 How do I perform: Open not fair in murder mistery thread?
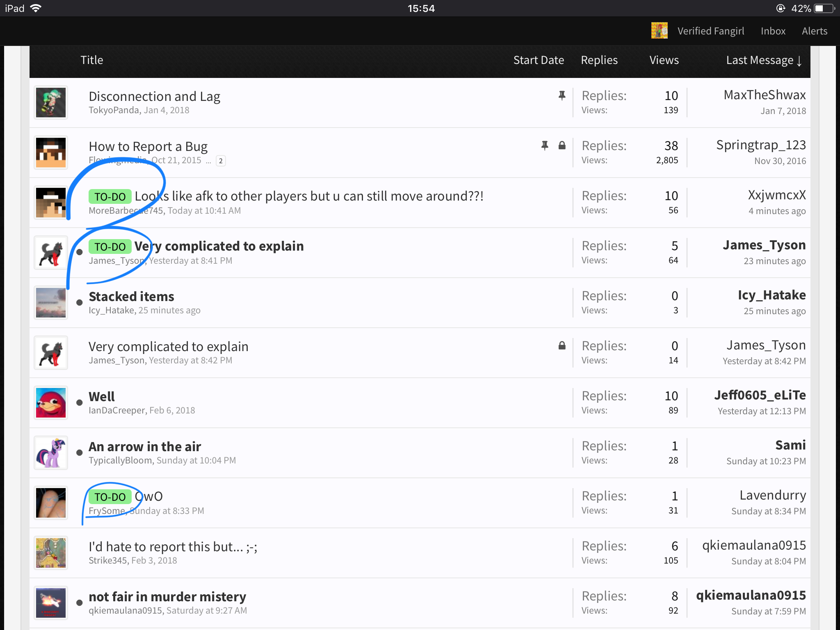167,596
